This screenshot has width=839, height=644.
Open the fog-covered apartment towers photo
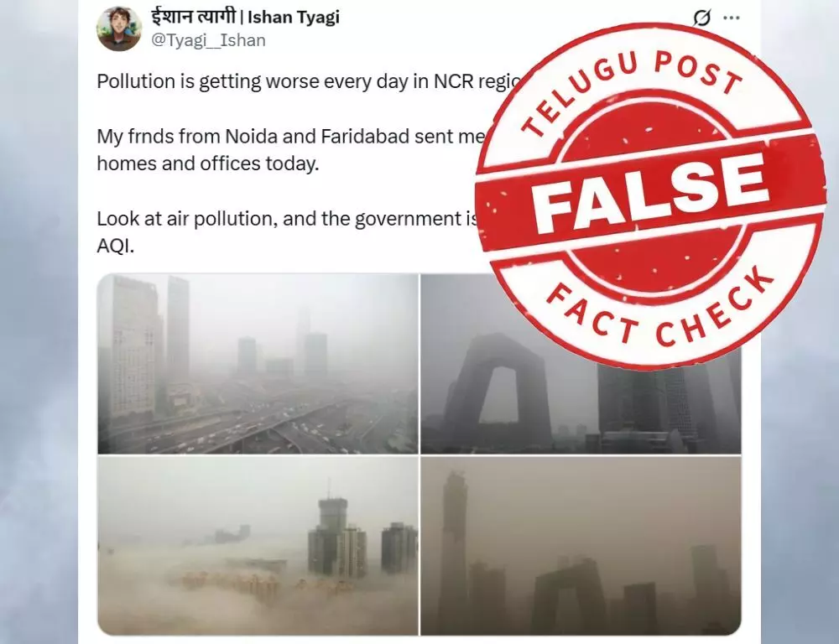point(258,546)
